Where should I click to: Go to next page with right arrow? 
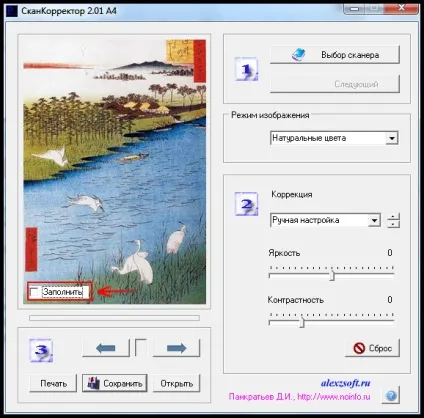pos(176,348)
